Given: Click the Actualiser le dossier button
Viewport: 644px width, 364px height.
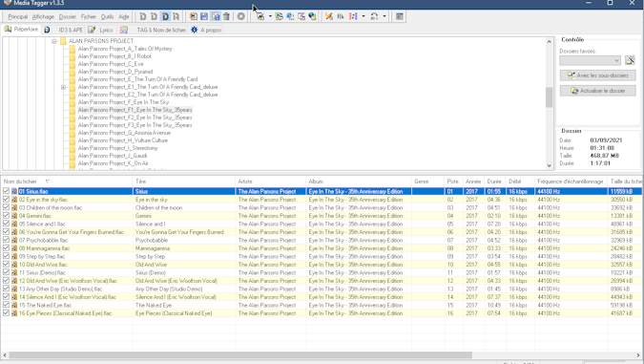Looking at the screenshot, I should click(x=597, y=91).
